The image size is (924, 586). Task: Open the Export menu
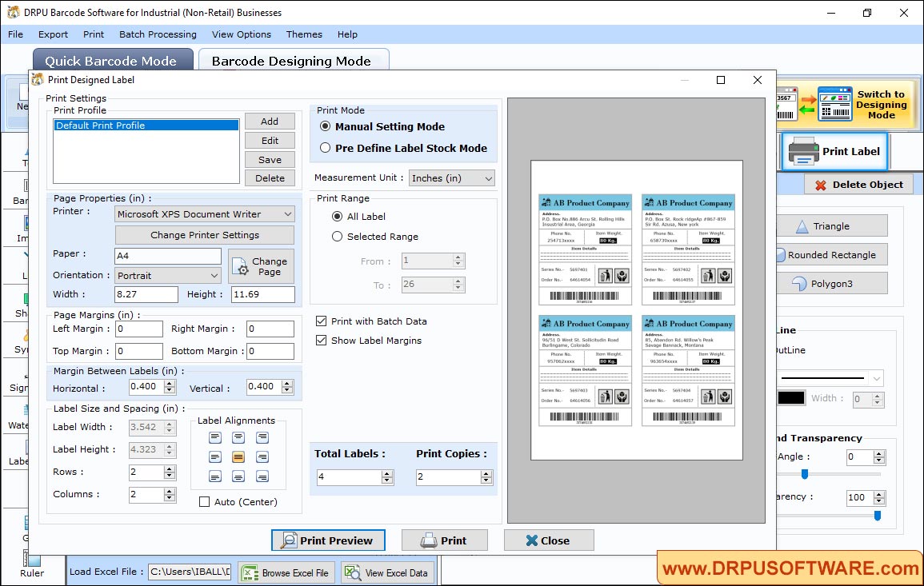click(x=53, y=34)
